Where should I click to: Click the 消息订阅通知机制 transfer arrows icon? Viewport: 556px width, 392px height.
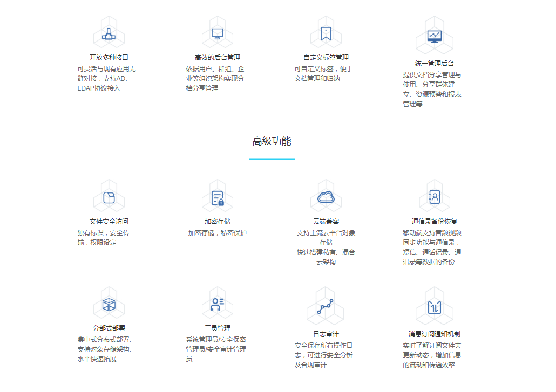click(434, 308)
